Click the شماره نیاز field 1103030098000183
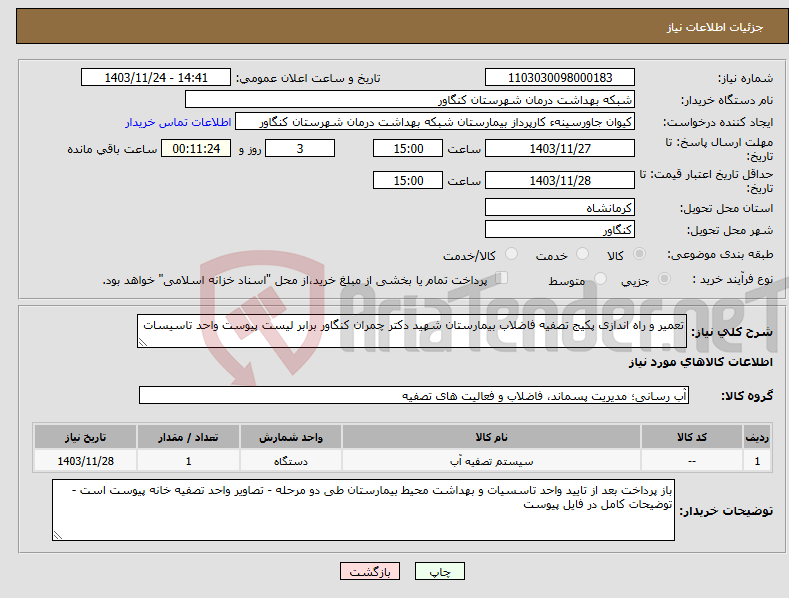 tap(560, 78)
